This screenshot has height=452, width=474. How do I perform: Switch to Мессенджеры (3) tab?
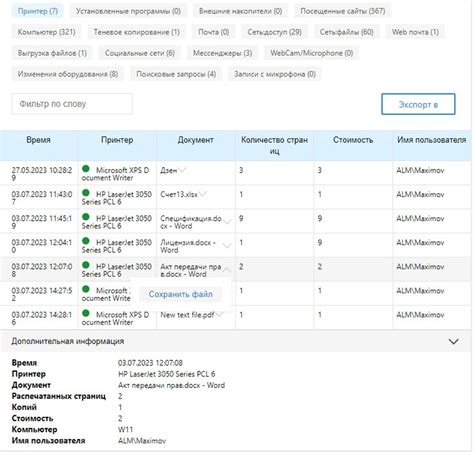[x=222, y=53]
